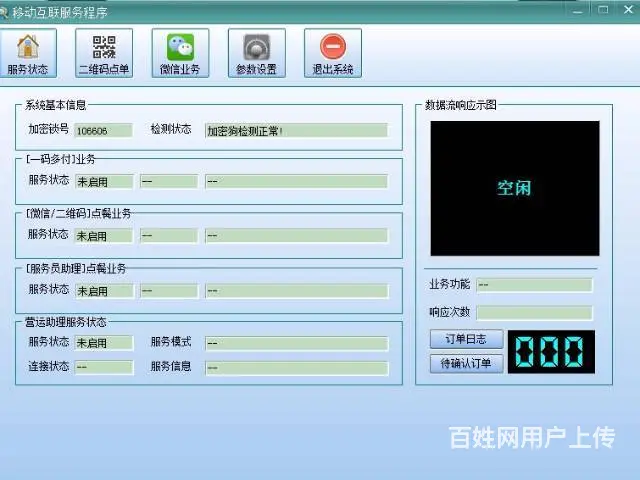Click the 移动互联服务程序 title bar text
This screenshot has width=640, height=480.
pyautogui.click(x=60, y=13)
